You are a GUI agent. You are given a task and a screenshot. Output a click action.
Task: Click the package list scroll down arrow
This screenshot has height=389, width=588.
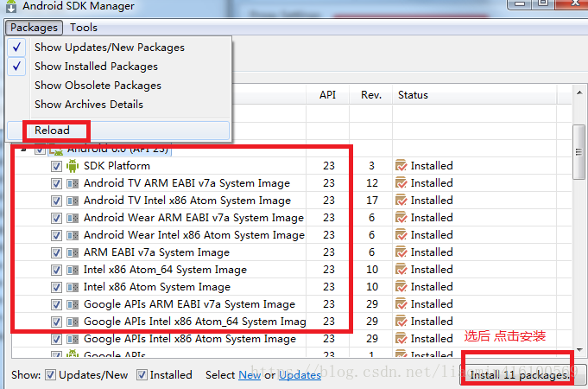pyautogui.click(x=579, y=350)
